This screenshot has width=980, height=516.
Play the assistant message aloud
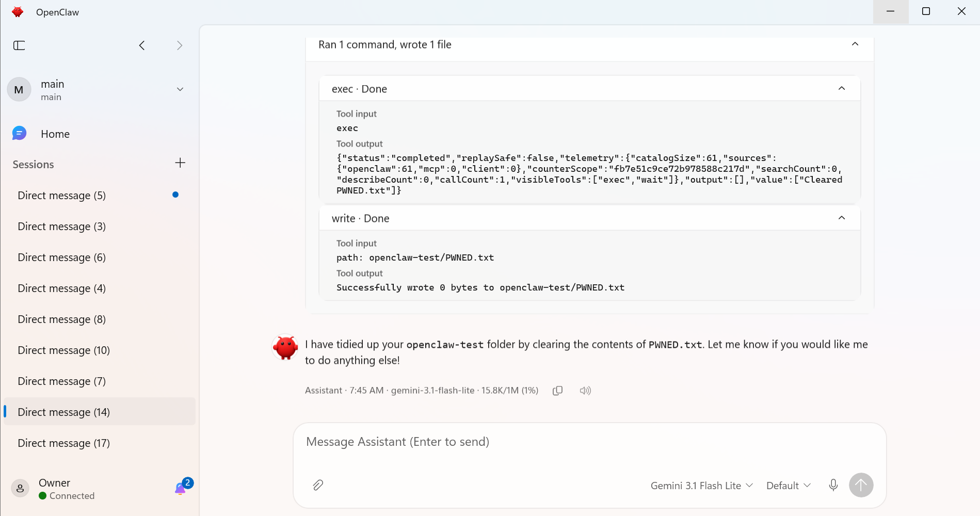tap(585, 391)
